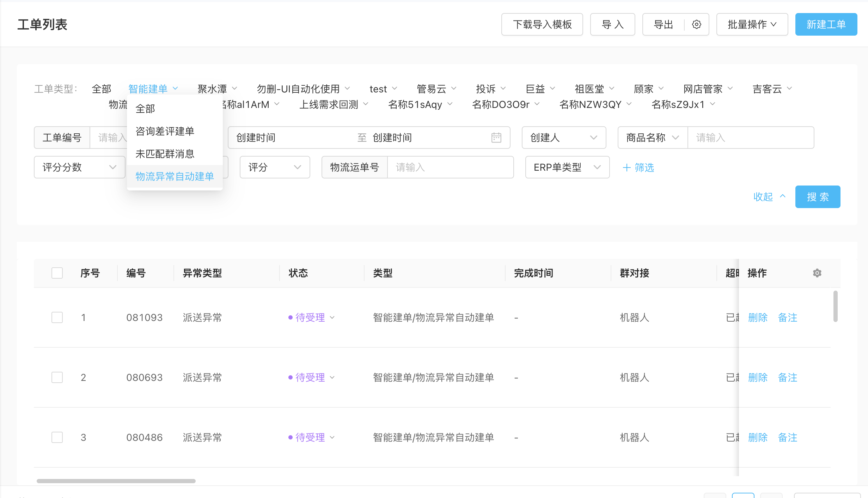Screen dimensions: 868x498
Task: Click end 创建时间 date field
Action: pos(428,138)
